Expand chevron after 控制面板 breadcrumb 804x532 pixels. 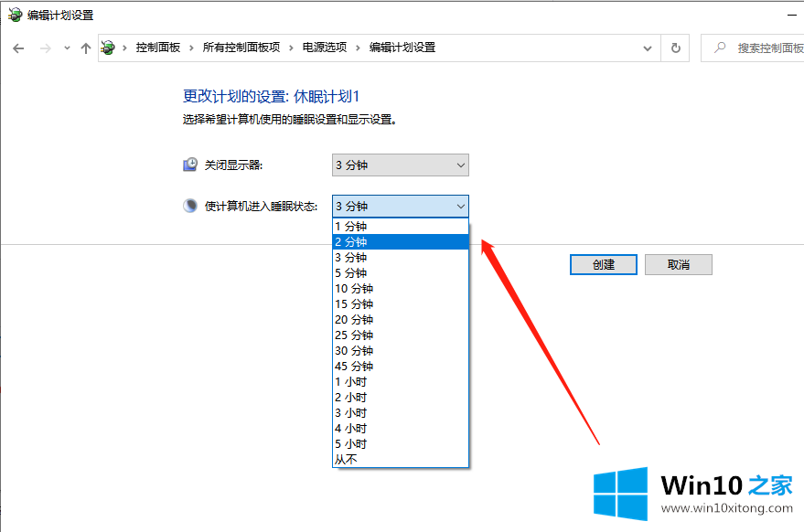click(191, 48)
